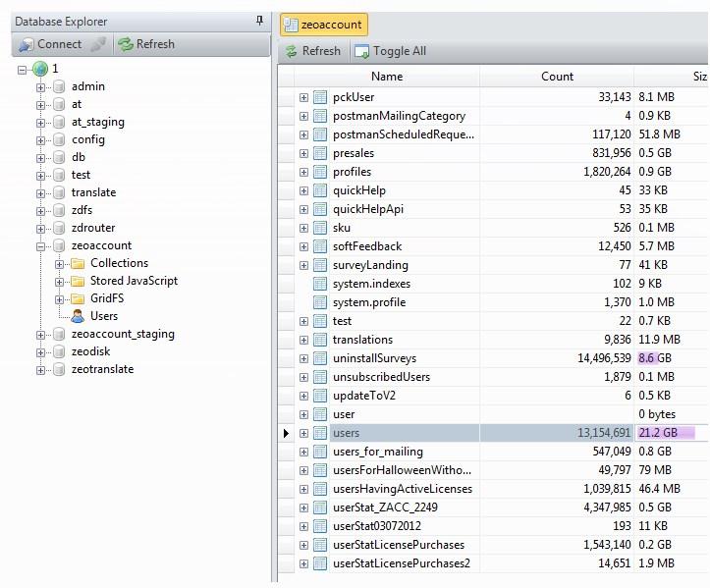Click the disconnect icon beside Connect
Image resolution: width=710 pixels, height=588 pixels.
(98, 44)
